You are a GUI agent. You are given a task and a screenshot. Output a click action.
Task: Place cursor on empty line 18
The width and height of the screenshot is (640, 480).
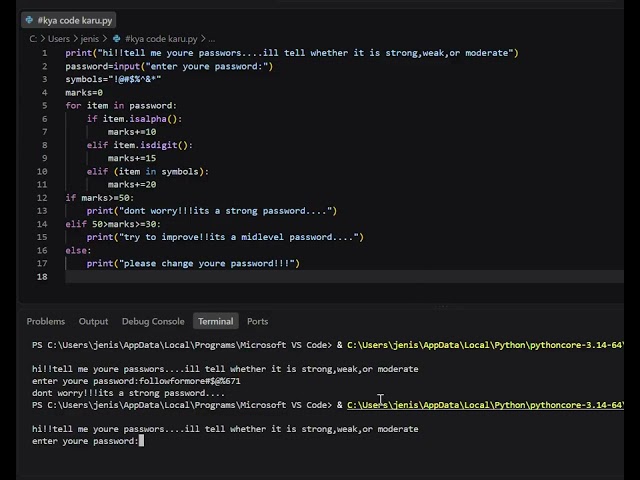(x=344, y=277)
